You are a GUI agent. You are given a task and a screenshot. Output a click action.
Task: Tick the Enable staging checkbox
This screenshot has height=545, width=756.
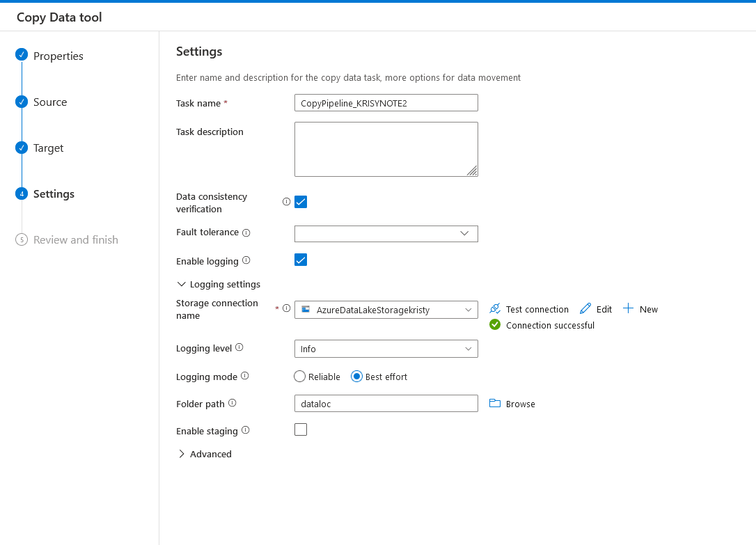(x=301, y=429)
